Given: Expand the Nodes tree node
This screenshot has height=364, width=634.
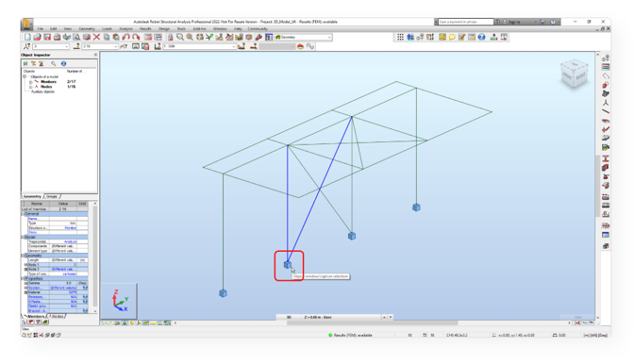Looking at the screenshot, I should coord(31,87).
